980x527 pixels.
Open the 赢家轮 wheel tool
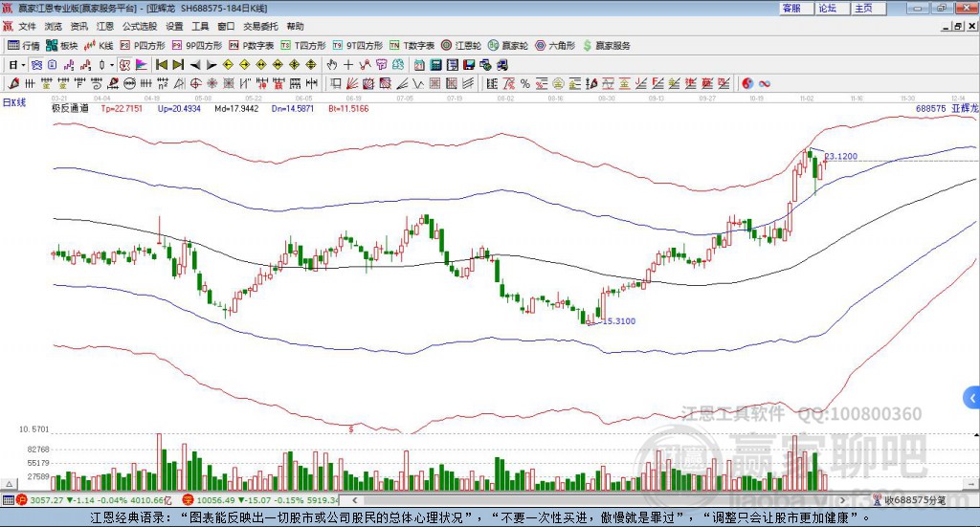(508, 46)
